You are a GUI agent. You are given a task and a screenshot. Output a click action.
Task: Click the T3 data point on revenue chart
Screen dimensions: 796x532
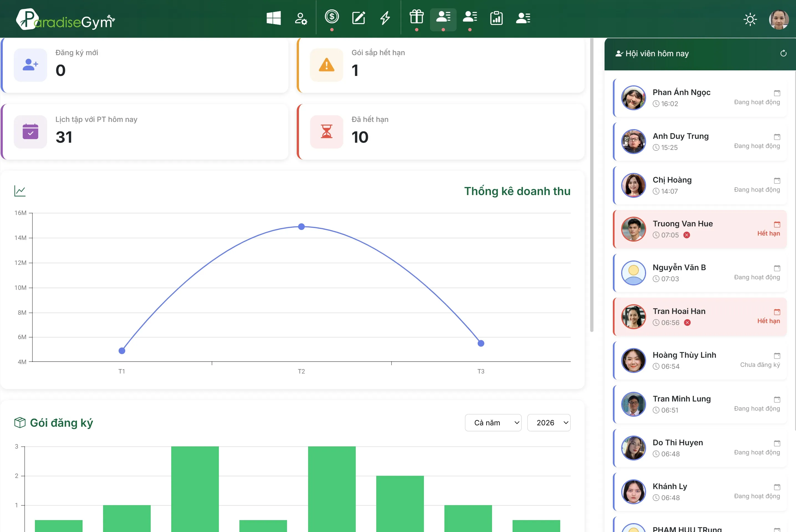coord(481,343)
